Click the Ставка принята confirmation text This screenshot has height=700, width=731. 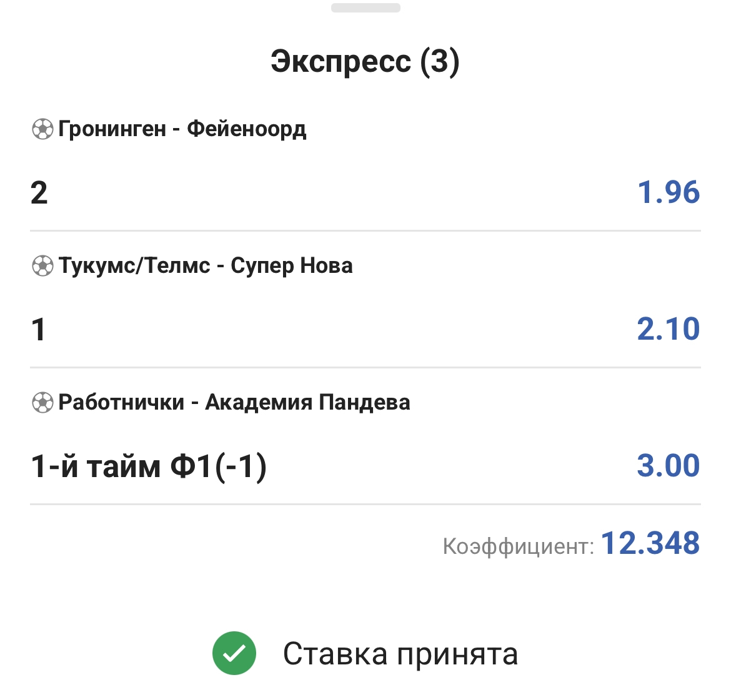coord(400,654)
